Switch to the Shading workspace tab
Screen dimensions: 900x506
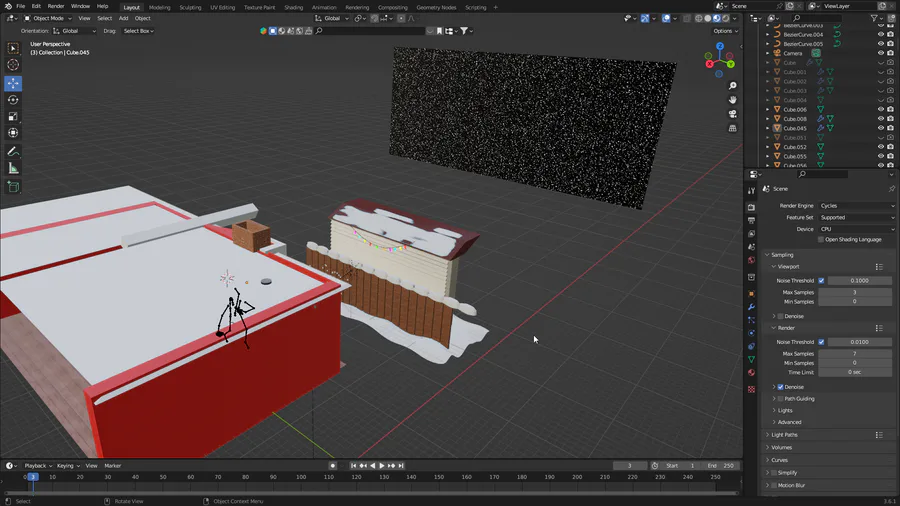point(293,7)
